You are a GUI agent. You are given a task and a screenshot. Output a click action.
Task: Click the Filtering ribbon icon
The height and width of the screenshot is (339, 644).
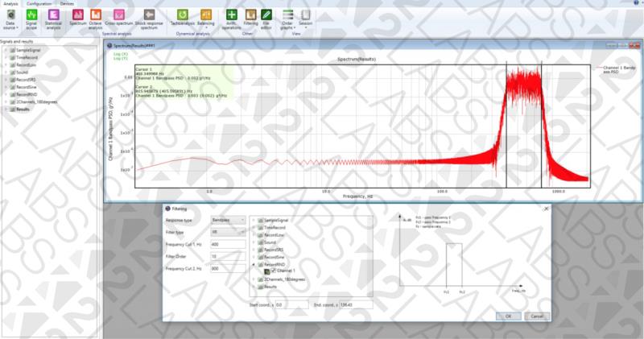point(250,18)
